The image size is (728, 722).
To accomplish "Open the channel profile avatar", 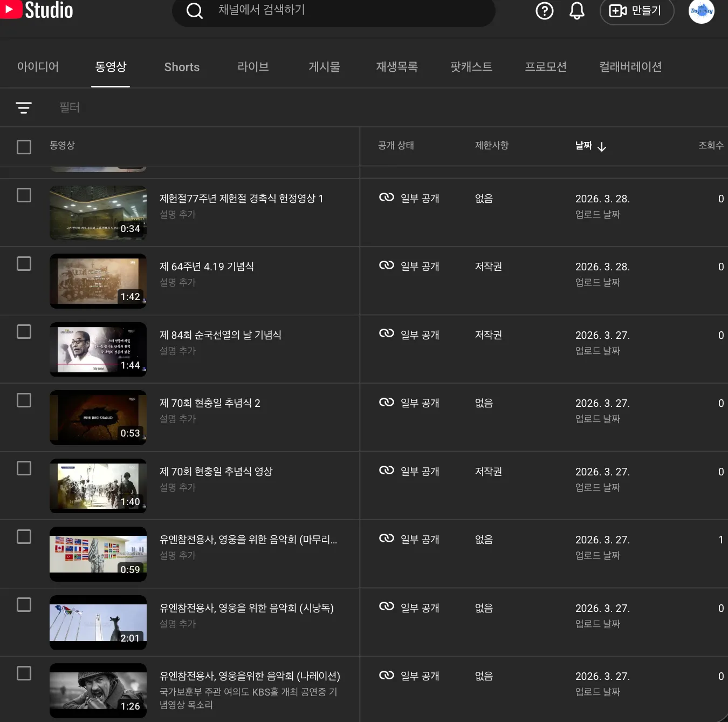I will (x=702, y=11).
